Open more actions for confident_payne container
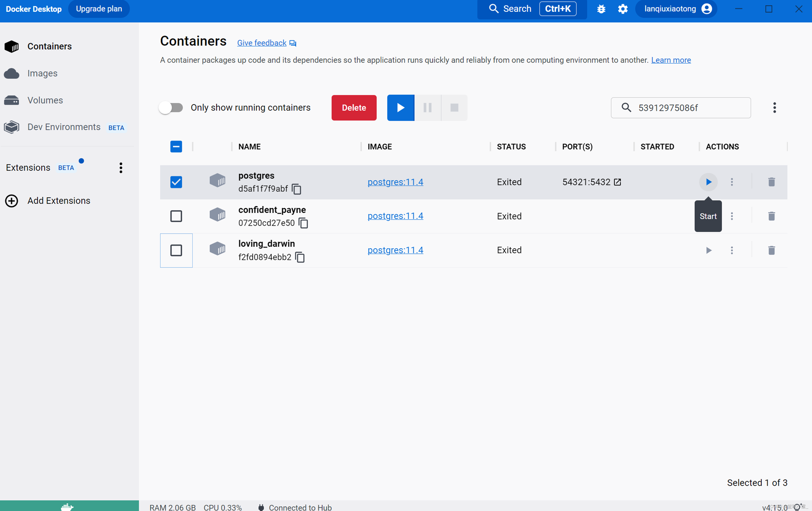This screenshot has width=812, height=511. (732, 216)
